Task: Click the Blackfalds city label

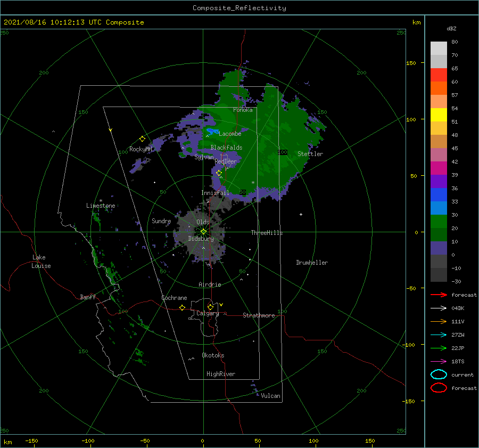Action: click(226, 148)
